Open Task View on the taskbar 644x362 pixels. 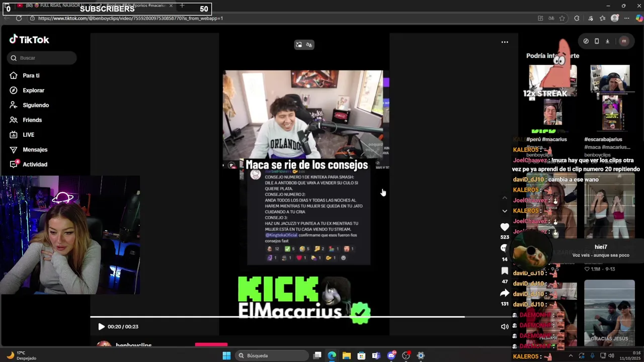click(x=317, y=356)
